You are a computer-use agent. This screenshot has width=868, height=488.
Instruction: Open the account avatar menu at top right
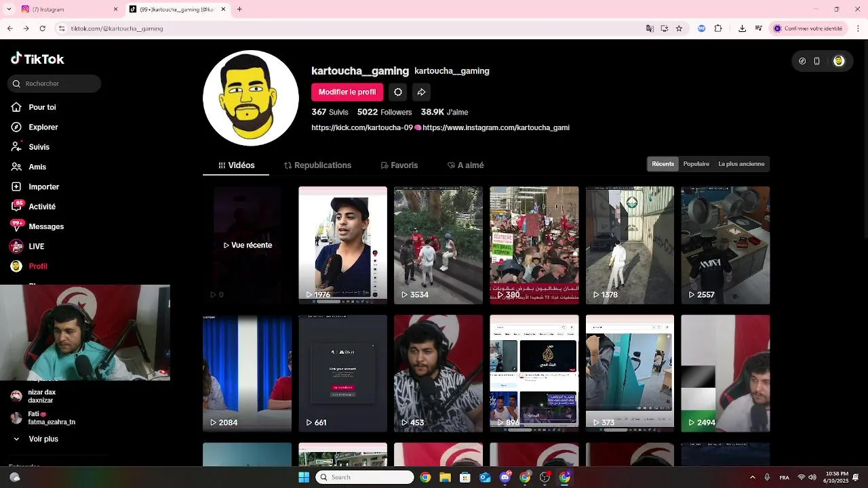pyautogui.click(x=839, y=61)
